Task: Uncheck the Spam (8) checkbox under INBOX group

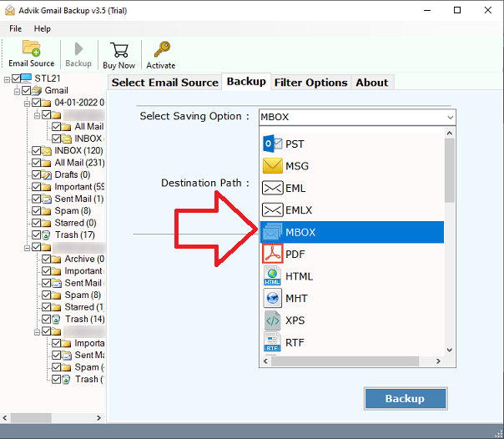Action: 37,211
